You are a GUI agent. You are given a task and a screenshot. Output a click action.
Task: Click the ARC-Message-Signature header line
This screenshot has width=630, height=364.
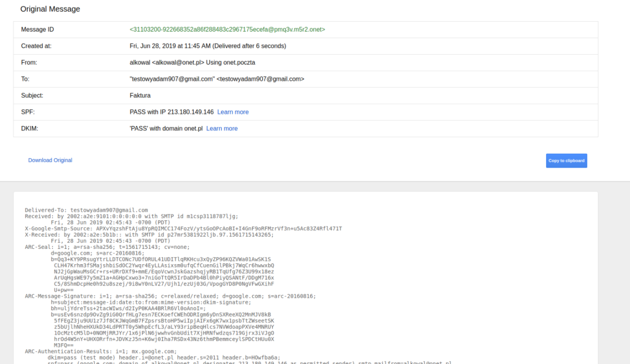pos(170,296)
